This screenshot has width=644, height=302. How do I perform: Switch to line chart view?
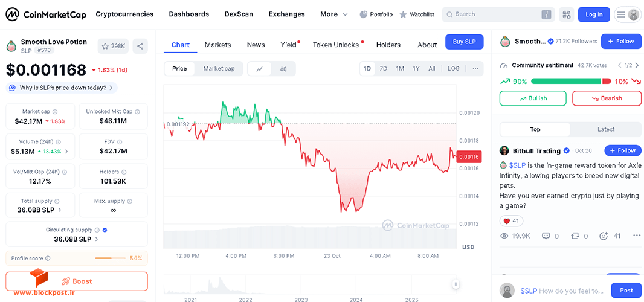pyautogui.click(x=260, y=69)
